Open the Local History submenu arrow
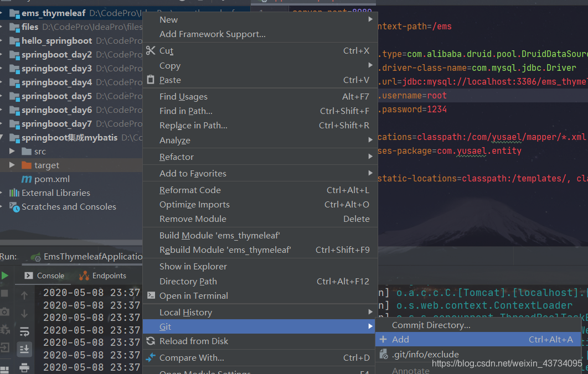This screenshot has height=374, width=588. [x=370, y=312]
